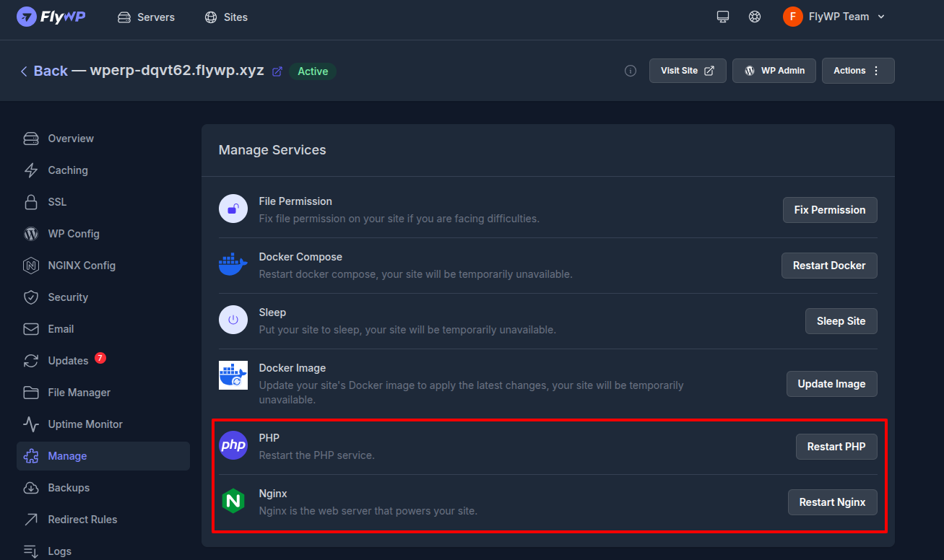This screenshot has width=944, height=560.
Task: Click the Fix Permission button
Action: tap(830, 210)
